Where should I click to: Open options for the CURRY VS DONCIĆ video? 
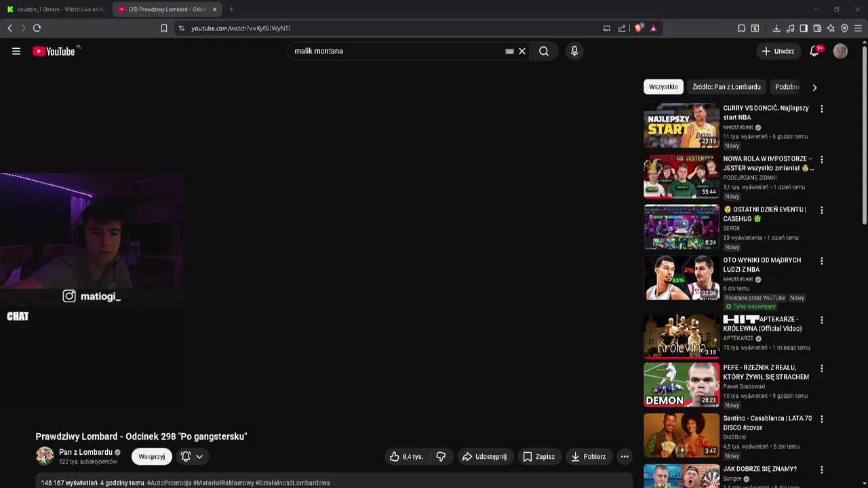822,108
